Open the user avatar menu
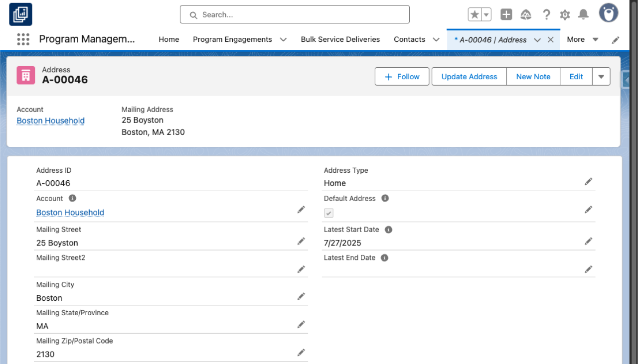The height and width of the screenshot is (364, 638). point(609,13)
